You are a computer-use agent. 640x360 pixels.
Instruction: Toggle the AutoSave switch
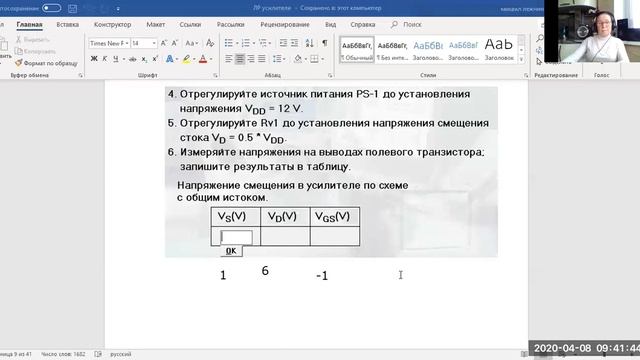point(51,8)
